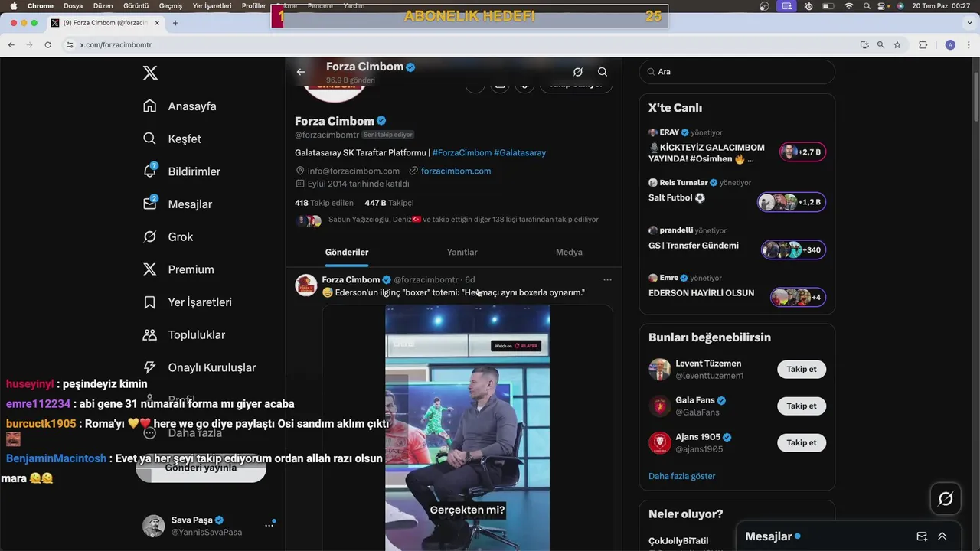980x551 pixels.
Task: Open the floating Grok button
Action: 946,499
